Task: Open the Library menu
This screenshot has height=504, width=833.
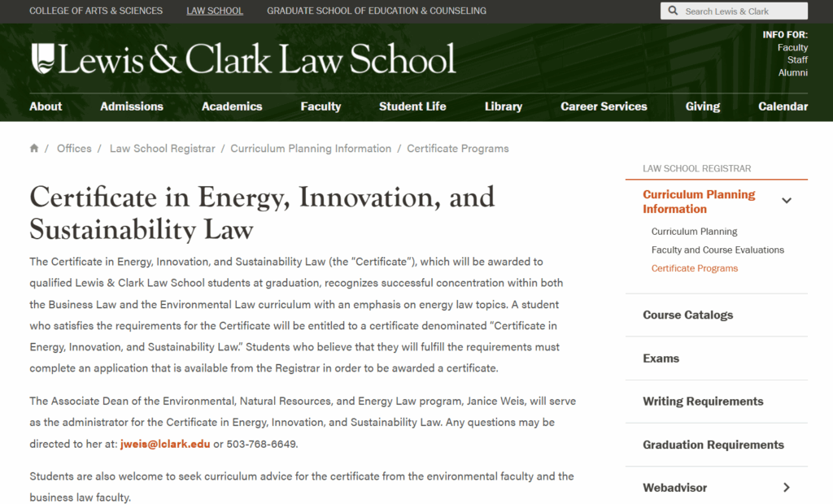Action: click(504, 106)
